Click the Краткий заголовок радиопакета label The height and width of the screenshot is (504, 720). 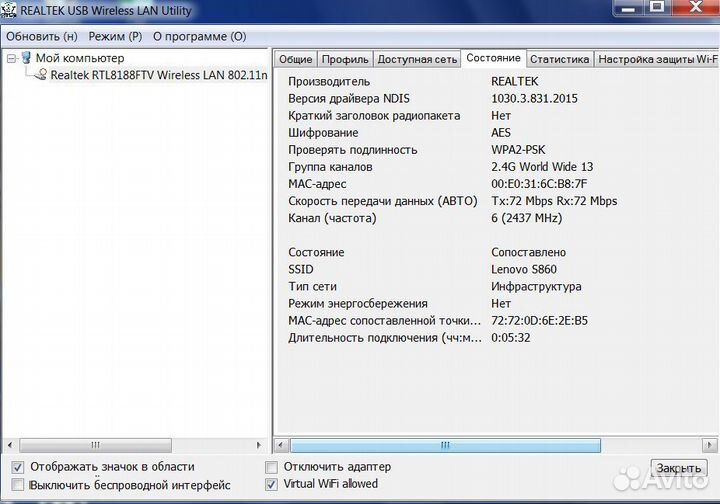pos(374,116)
